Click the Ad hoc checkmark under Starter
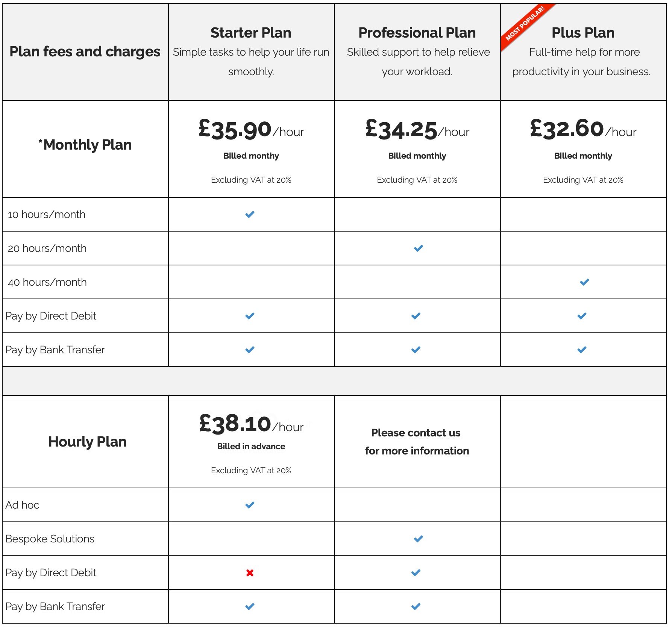This screenshot has height=630, width=672. (x=250, y=505)
